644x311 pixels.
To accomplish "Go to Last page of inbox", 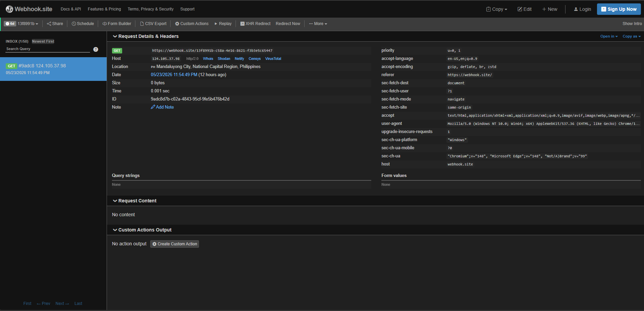I will tap(78, 304).
